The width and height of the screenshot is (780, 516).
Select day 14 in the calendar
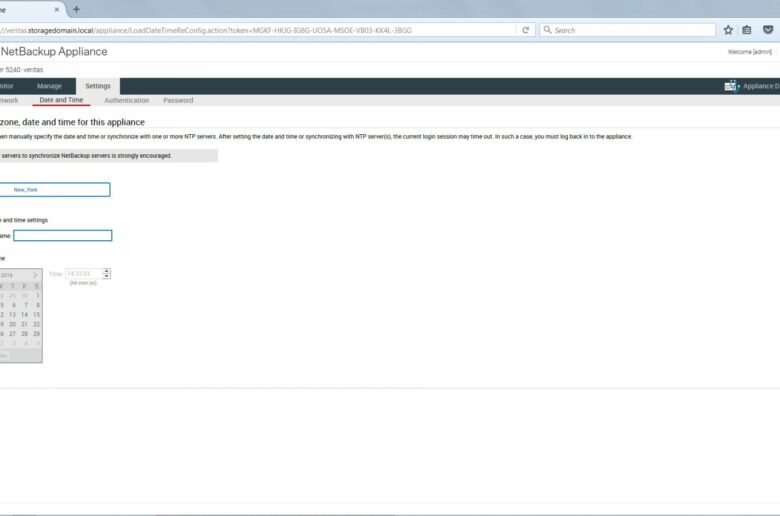[x=24, y=314]
